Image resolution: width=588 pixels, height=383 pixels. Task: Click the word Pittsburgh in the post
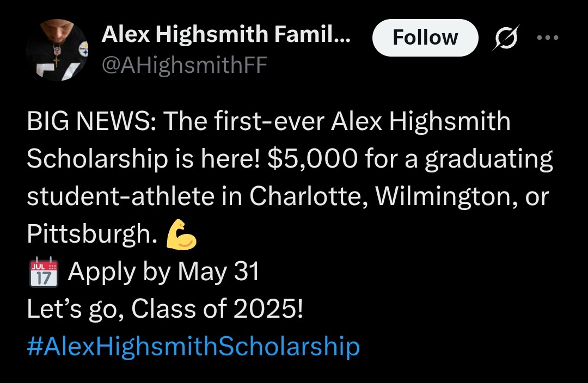click(x=92, y=234)
